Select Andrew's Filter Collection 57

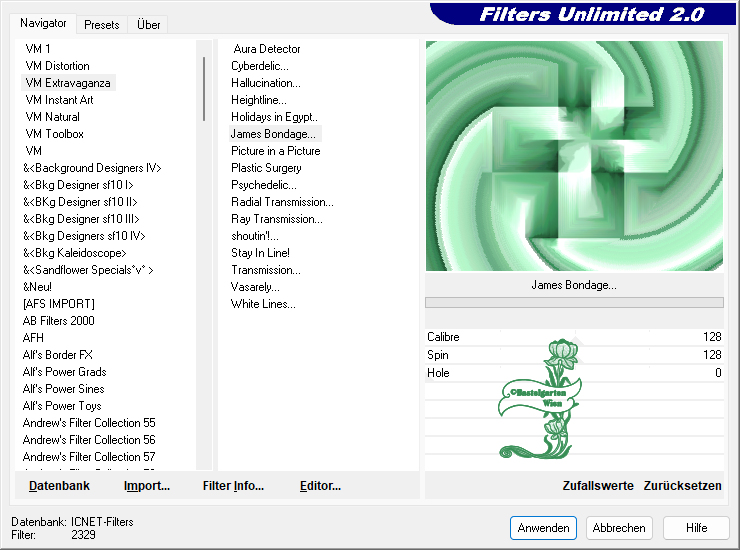[89, 457]
